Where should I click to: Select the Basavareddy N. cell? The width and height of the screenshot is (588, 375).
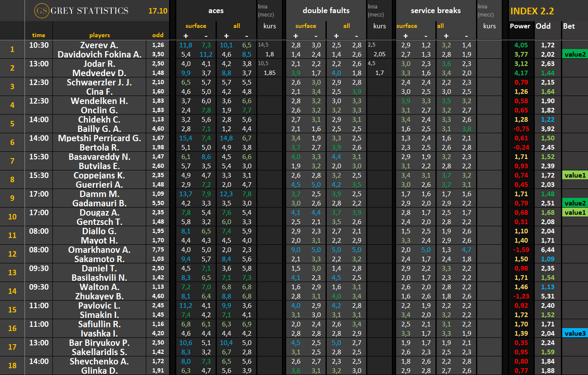click(x=100, y=157)
